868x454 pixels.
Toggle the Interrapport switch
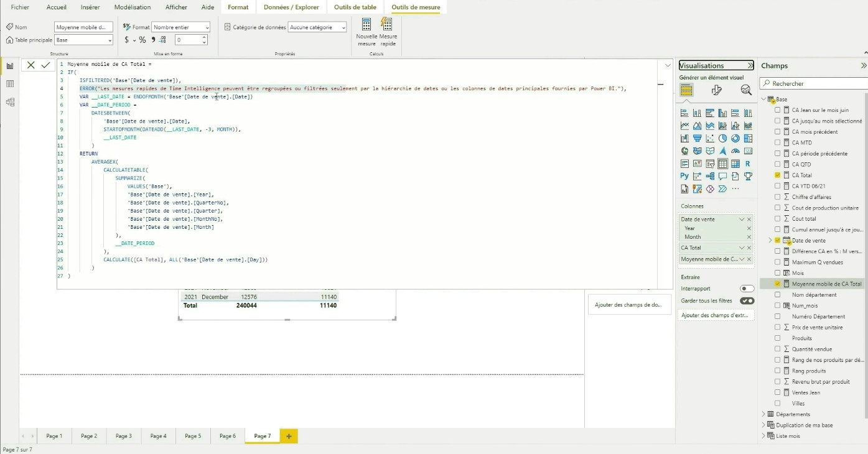747,289
